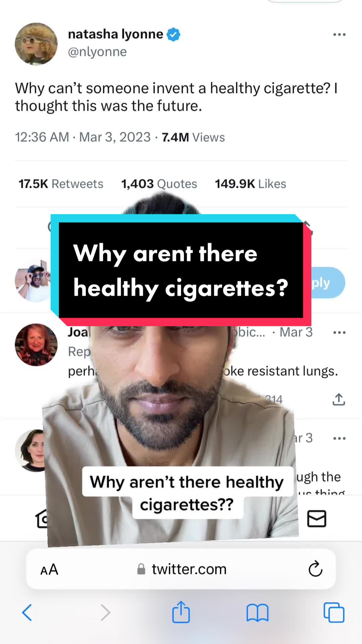Tap the blue Reply button
The width and height of the screenshot is (362, 644).
[x=327, y=283]
